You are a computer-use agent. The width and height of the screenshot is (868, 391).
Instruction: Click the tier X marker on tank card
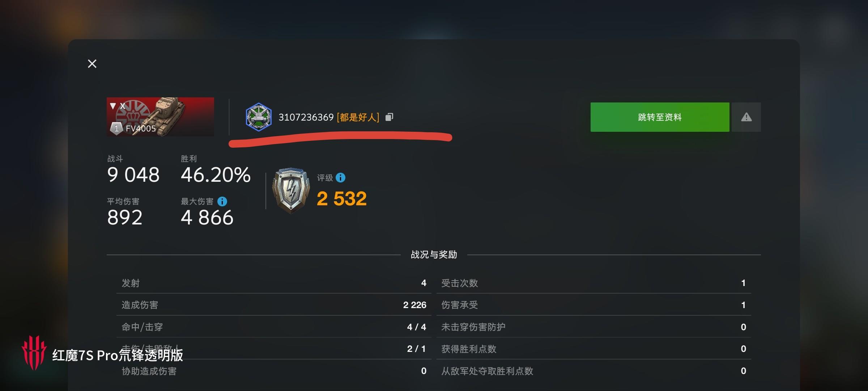pyautogui.click(x=118, y=106)
